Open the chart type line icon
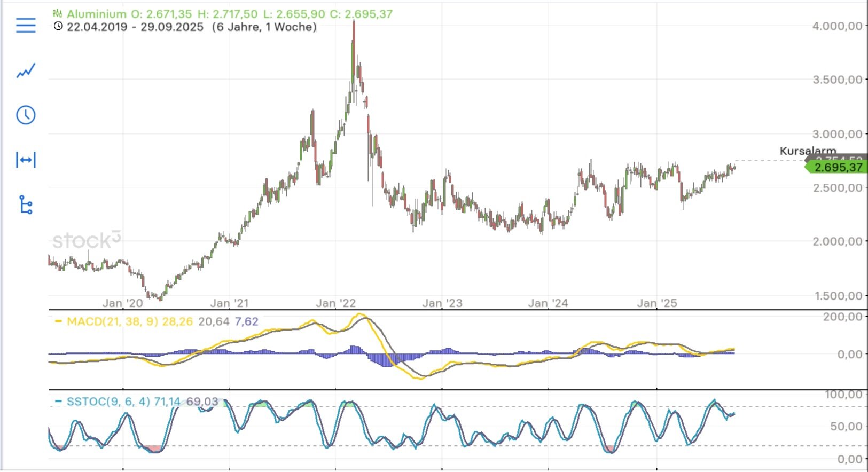868x472 pixels. pos(26,70)
